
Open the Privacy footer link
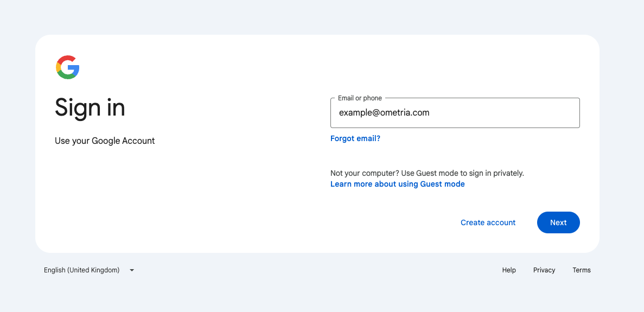544,270
